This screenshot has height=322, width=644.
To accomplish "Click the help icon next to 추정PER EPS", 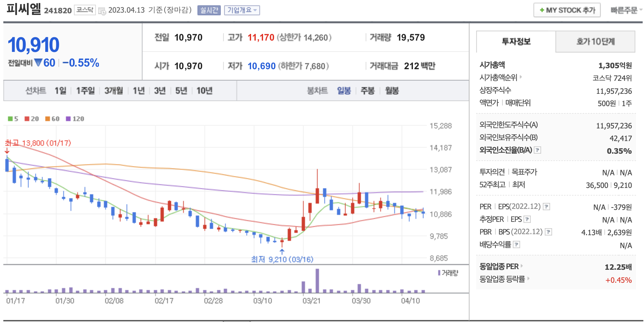I will pos(527,219).
